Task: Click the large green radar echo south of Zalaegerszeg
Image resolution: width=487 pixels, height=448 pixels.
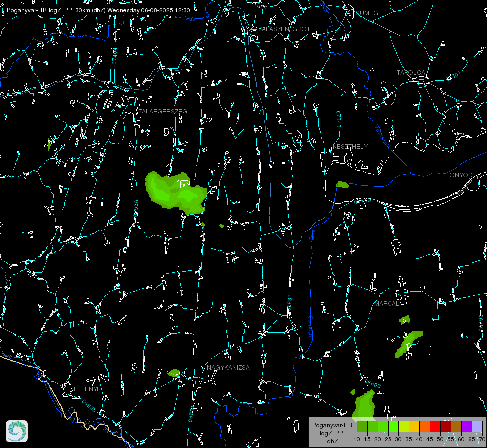Action: click(x=176, y=193)
